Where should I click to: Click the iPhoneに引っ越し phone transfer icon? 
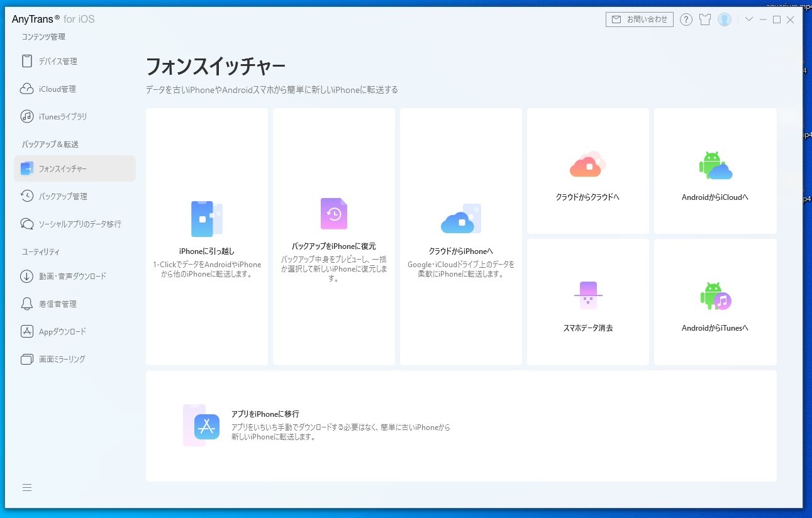206,219
